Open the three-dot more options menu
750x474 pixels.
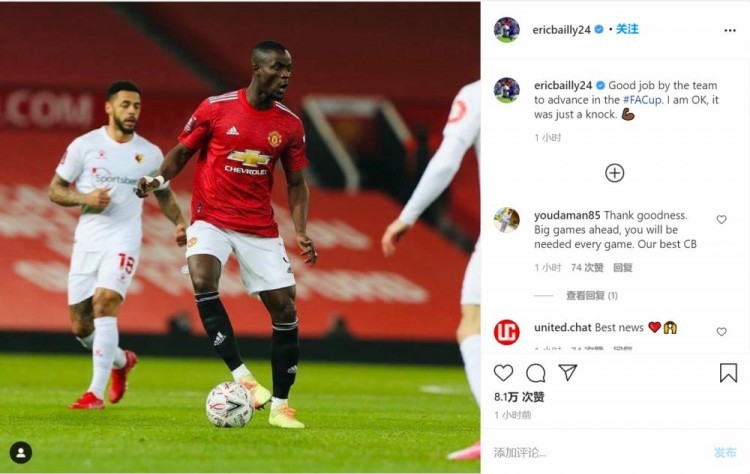(x=730, y=30)
